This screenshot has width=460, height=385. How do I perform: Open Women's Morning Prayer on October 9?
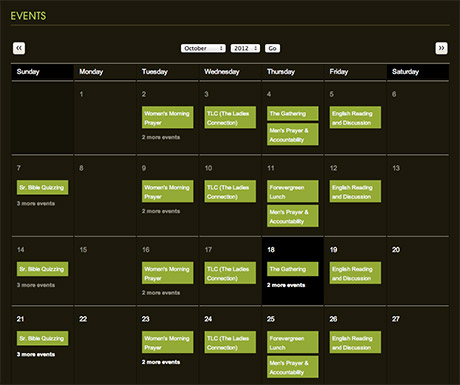click(167, 191)
